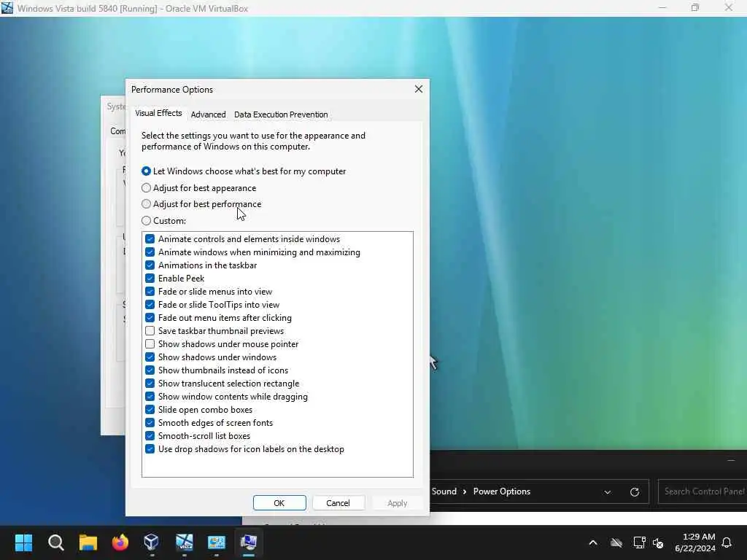Open File Explorer from the taskbar
The width and height of the screenshot is (747, 560).
point(88,542)
